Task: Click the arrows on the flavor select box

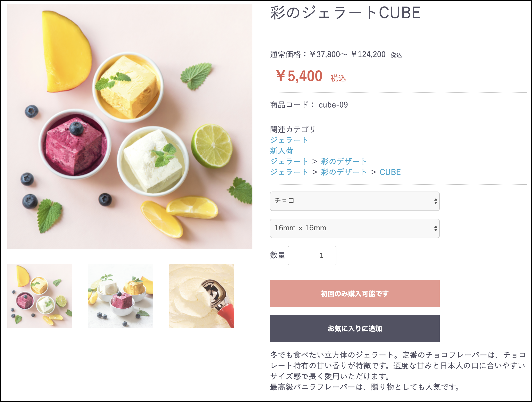Action: click(436, 201)
